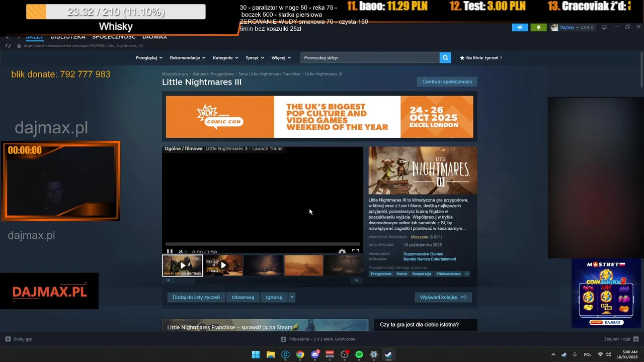Click the search magnifier button
Viewport: 644px width, 362px height.
[x=445, y=58]
